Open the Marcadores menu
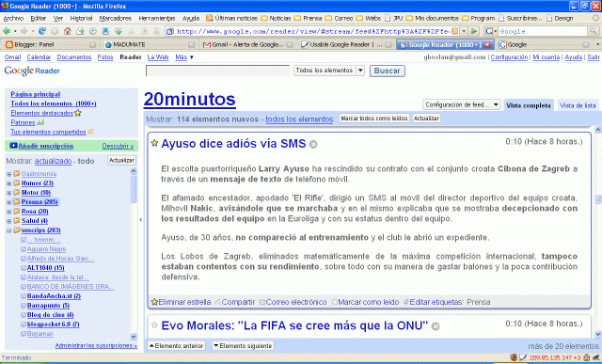Viewport: 602px width, 364px height. point(115,18)
